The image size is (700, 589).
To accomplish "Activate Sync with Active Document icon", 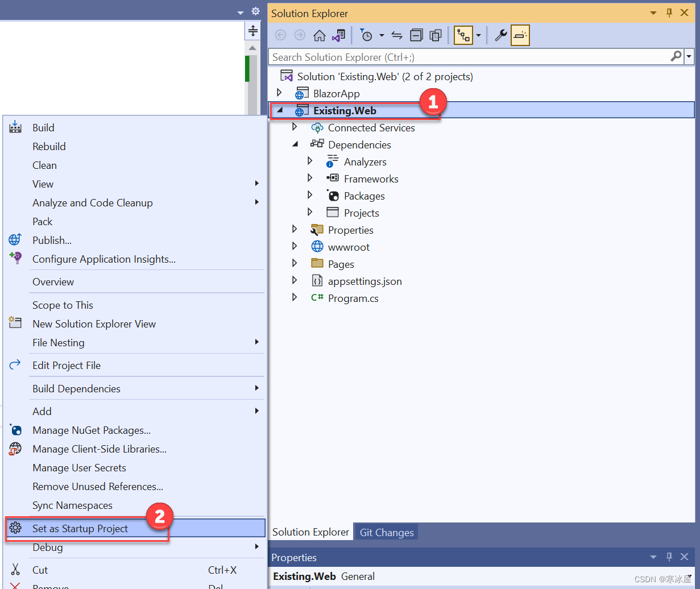I will point(397,35).
